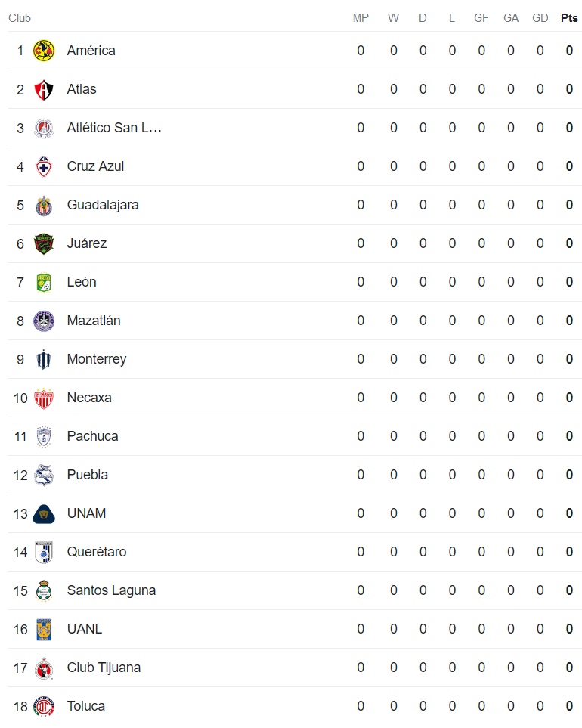Click the UANL Tigres crest icon
This screenshot has width=582, height=728.
(x=44, y=629)
